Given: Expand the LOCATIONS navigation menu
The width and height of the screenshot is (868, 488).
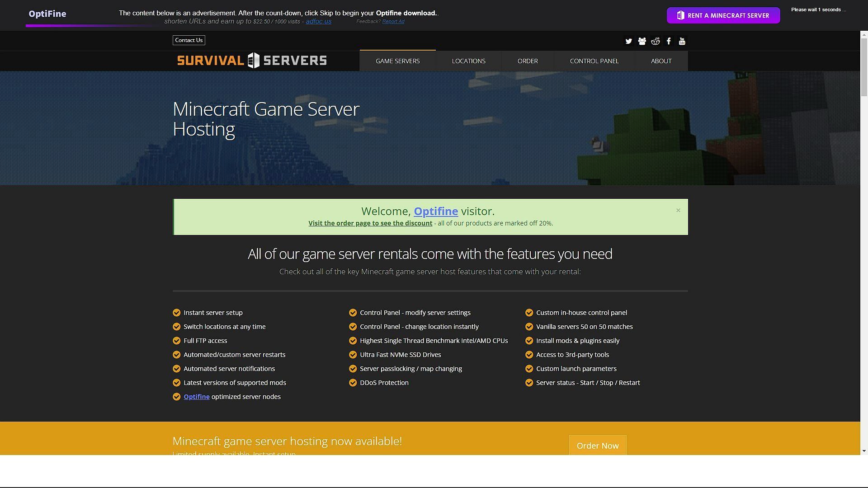Looking at the screenshot, I should coord(468,60).
